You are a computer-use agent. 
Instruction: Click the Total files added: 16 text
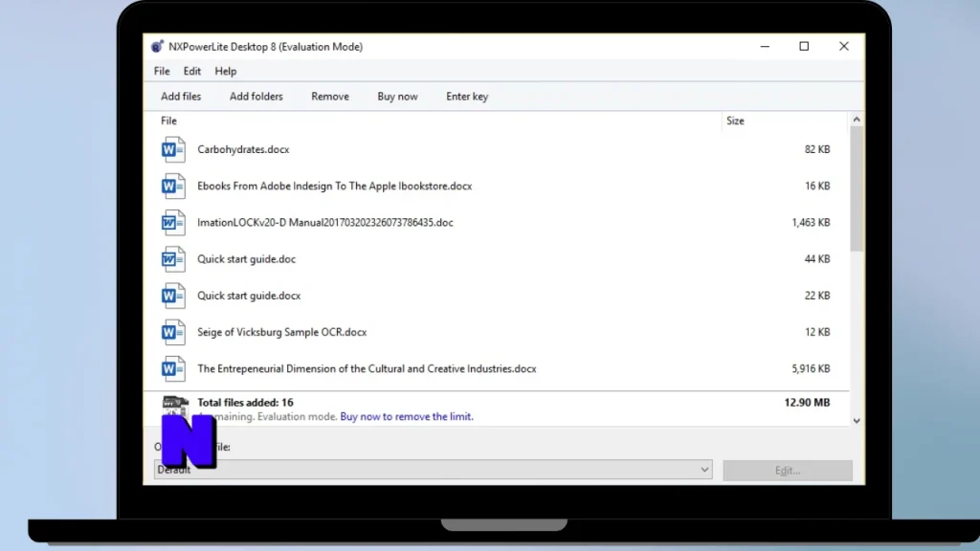pos(245,403)
